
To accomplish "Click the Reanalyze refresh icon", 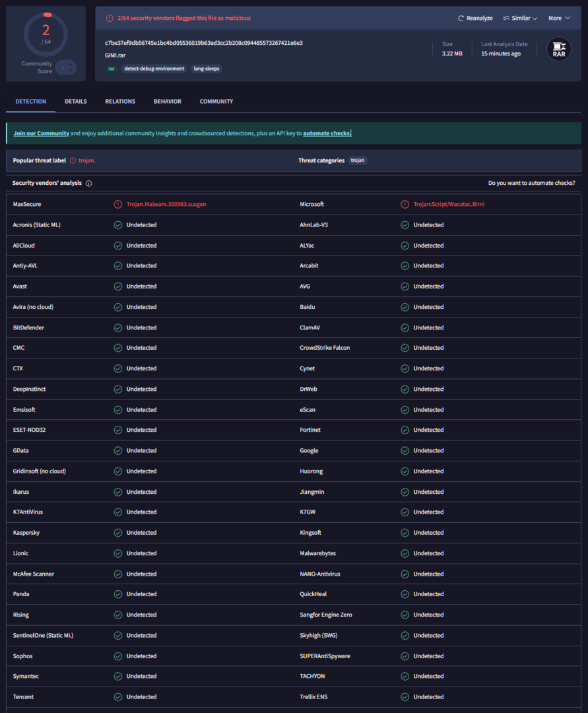I will [461, 18].
